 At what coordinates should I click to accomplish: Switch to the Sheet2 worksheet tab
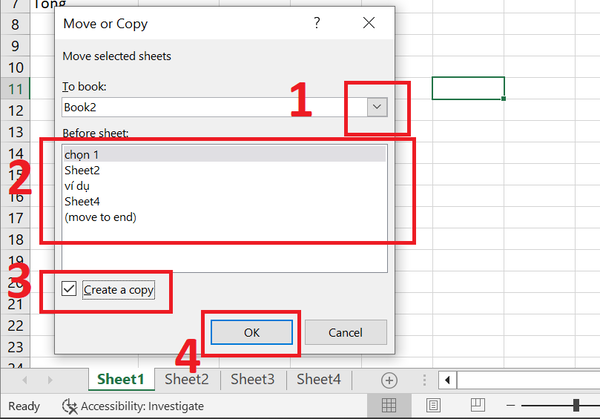[187, 379]
